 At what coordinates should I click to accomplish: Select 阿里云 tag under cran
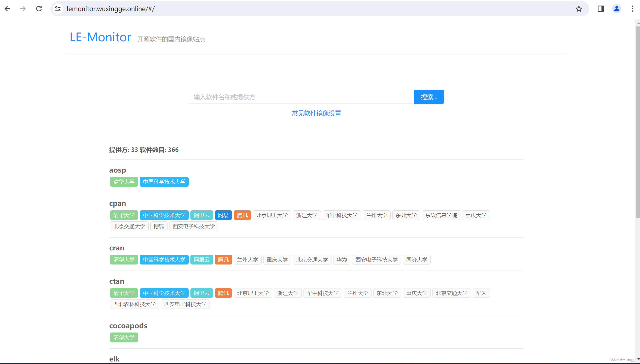[x=202, y=260]
